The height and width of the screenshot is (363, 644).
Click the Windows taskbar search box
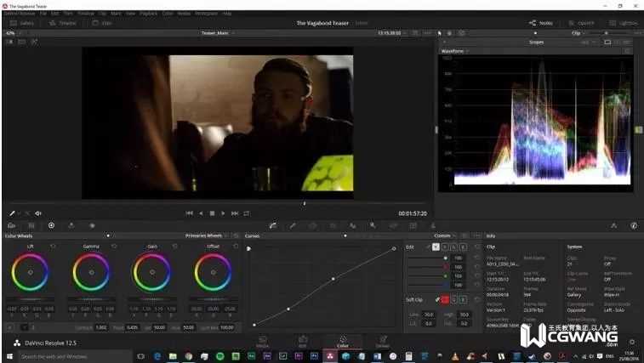75,356
